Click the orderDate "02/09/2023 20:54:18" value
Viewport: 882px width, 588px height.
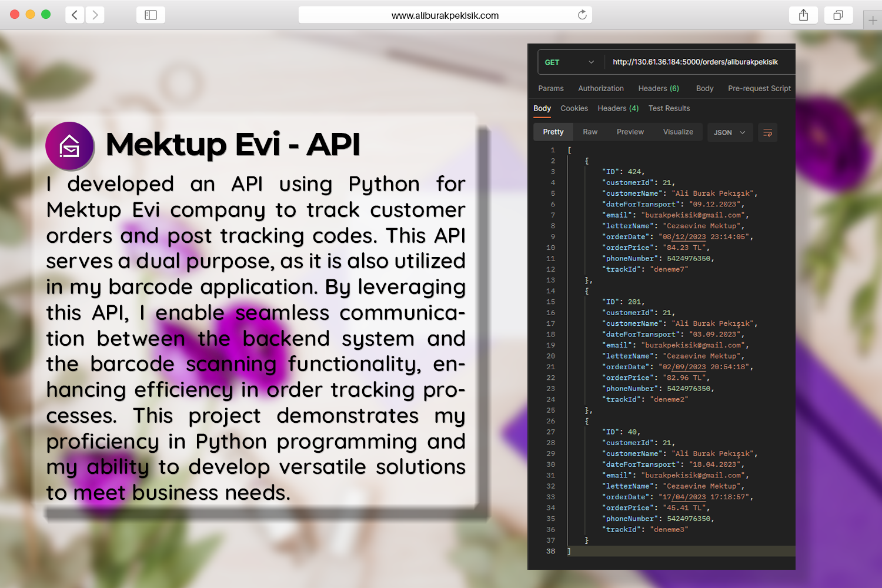704,367
